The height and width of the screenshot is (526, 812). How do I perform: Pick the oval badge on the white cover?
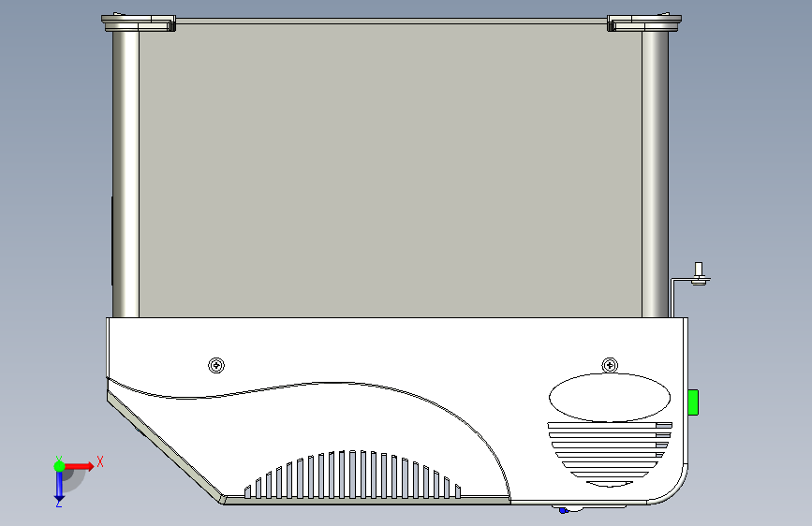click(x=610, y=397)
